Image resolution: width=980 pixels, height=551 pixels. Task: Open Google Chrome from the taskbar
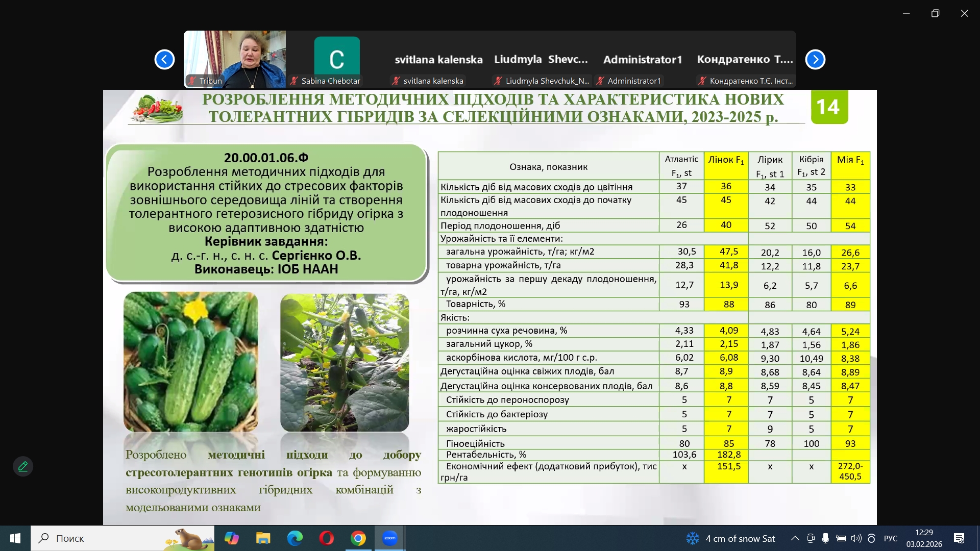[358, 538]
